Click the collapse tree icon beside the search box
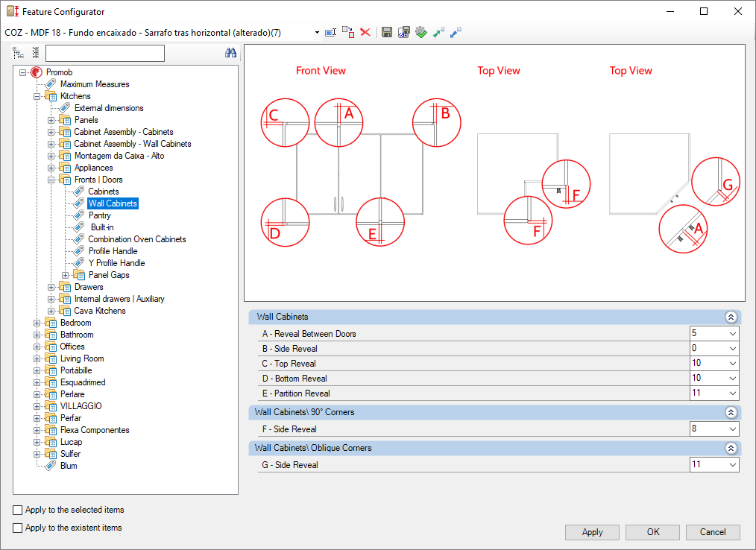 coord(35,53)
